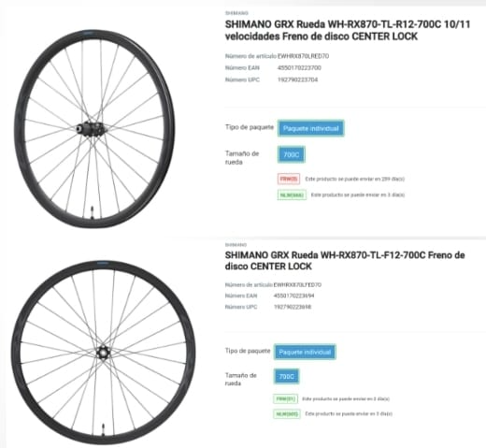Open the front wheel WH-RX870-TL-F12 product image

[104, 353]
